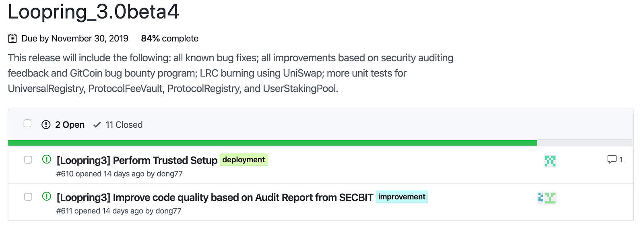
Task: Open Improve code quality SECBIT issue
Action: tap(215, 197)
